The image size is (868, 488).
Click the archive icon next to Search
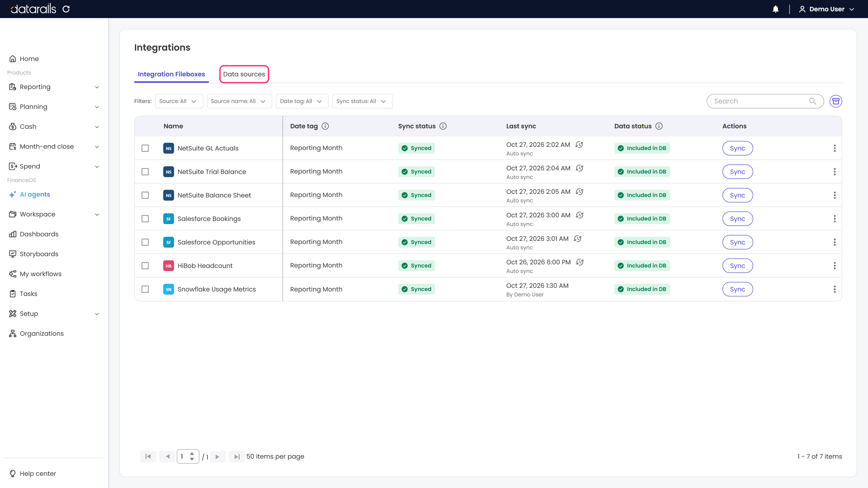[836, 101]
